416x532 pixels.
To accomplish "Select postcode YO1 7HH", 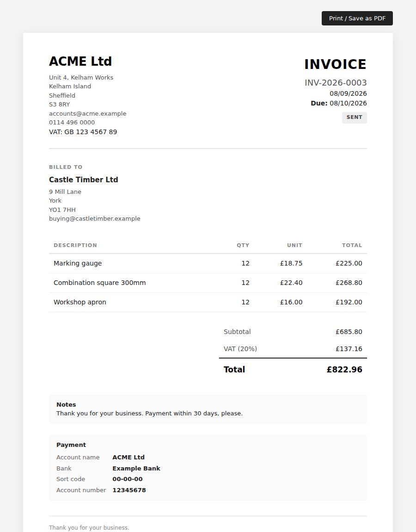I will pos(62,210).
